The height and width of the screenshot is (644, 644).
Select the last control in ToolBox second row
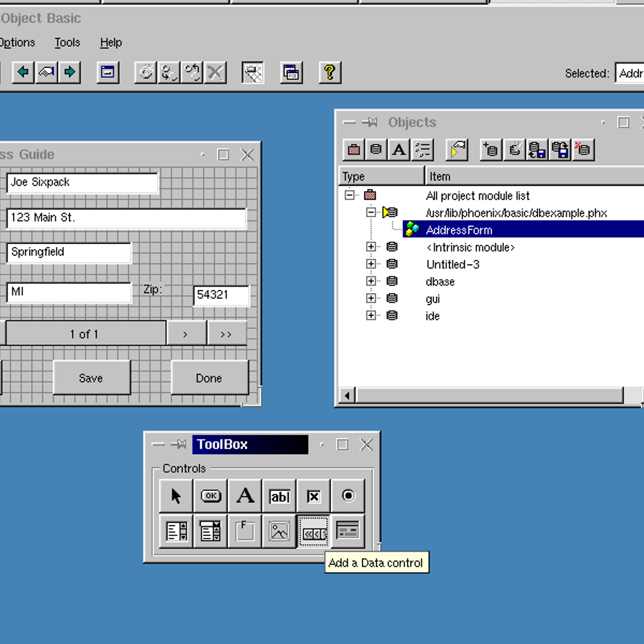pos(348,531)
